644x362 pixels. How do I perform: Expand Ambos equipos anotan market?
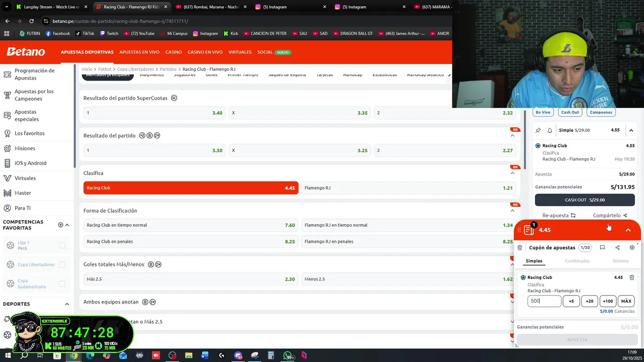coord(512,302)
